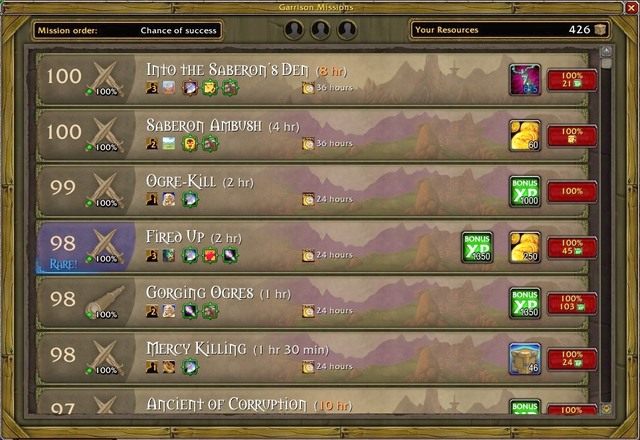Click the gold reward icon on Saberon Ambush
The height and width of the screenshot is (440, 640).
(x=525, y=136)
